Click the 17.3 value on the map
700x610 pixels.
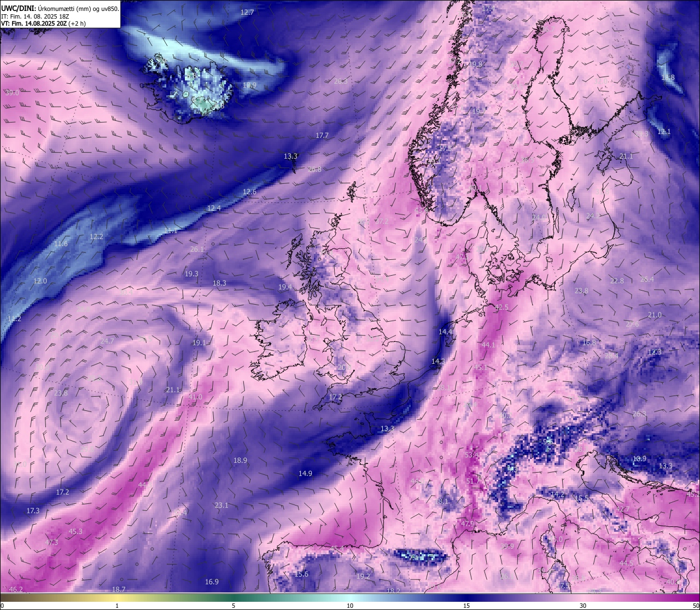33,510
